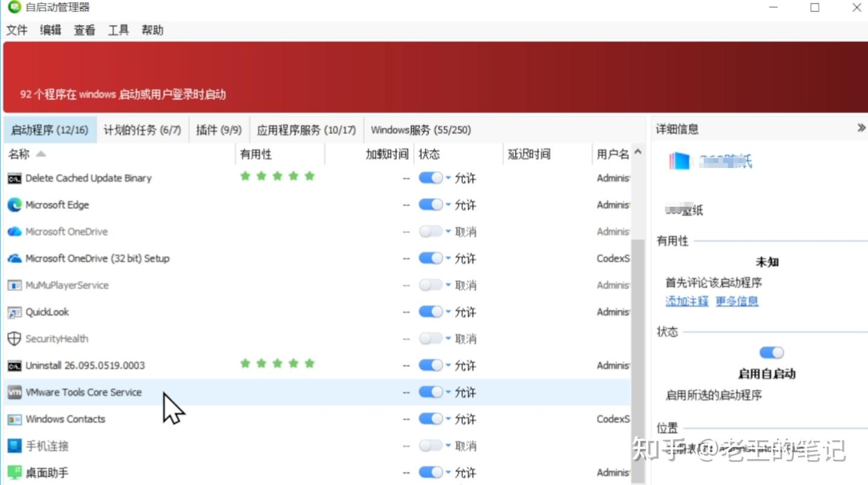Open status dropdown arrow for QuickLook

448,312
